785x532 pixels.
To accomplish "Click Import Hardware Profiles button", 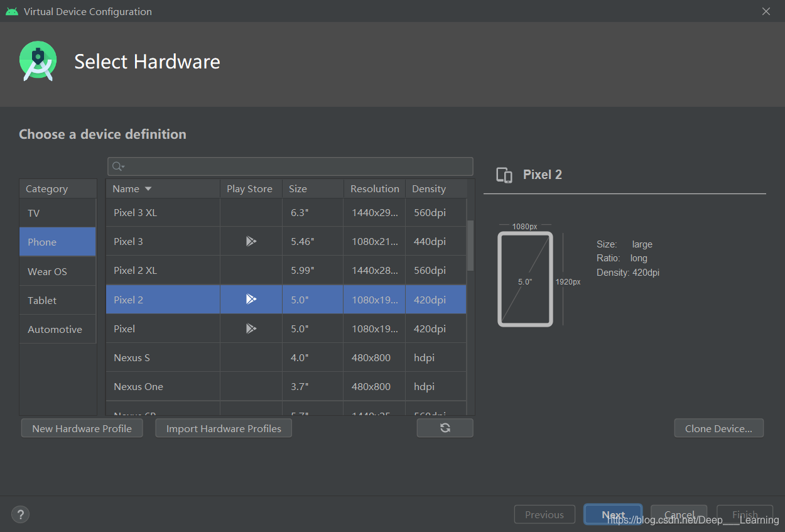I will pyautogui.click(x=224, y=428).
